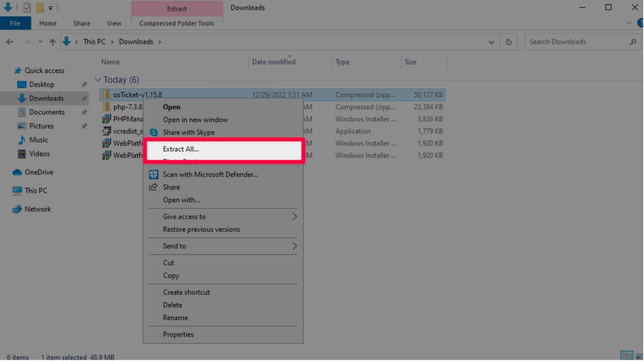Sort by Type column header

[x=342, y=62]
